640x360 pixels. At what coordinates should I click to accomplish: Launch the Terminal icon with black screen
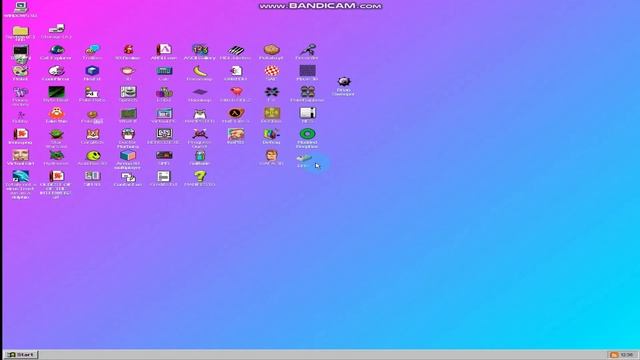tap(20, 50)
